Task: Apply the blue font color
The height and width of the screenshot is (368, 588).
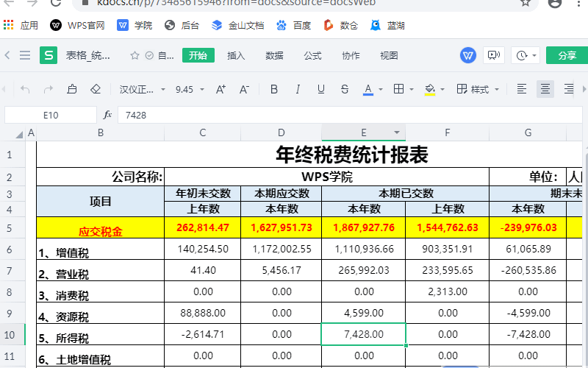Action: [368, 89]
